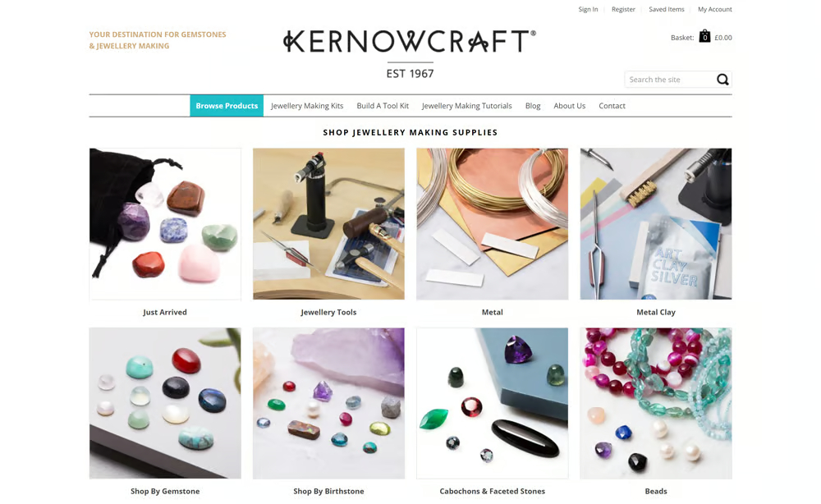Open the Beads category thumbnail

click(656, 404)
